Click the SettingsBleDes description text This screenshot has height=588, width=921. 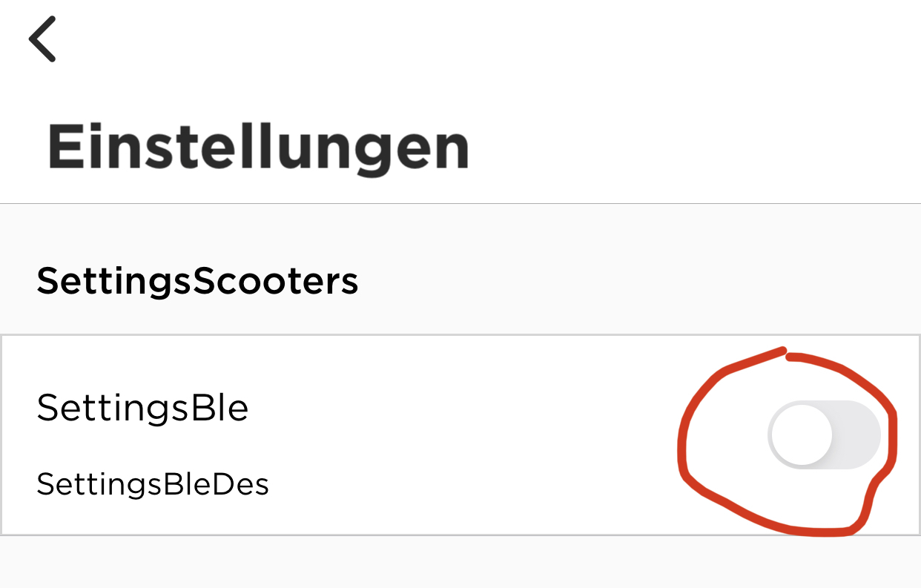tap(152, 484)
